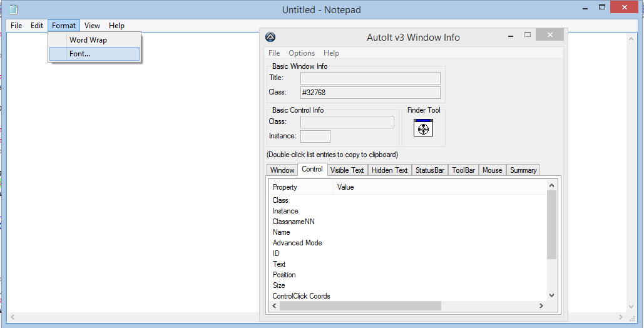Image resolution: width=644 pixels, height=328 pixels.
Task: Select the Size row in property list
Action: [408, 285]
